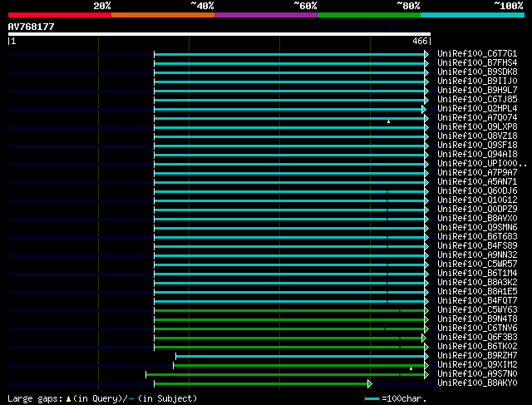Click the arrowhead ending the Q6F3B3 alignment bar
532x405 pixels.
(424, 338)
